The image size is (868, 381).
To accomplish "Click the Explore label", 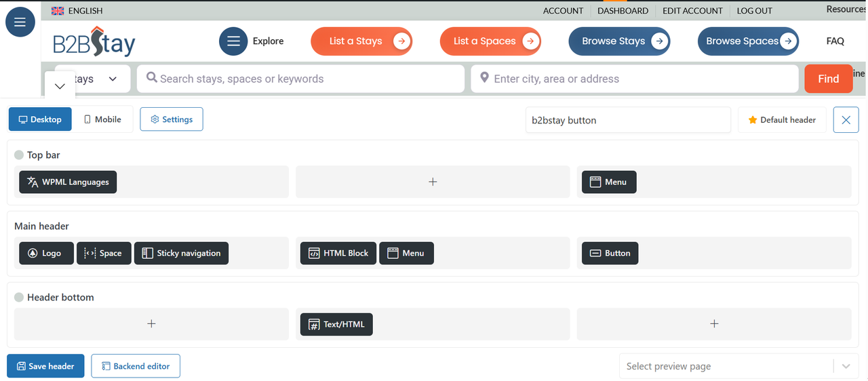I will tap(269, 41).
